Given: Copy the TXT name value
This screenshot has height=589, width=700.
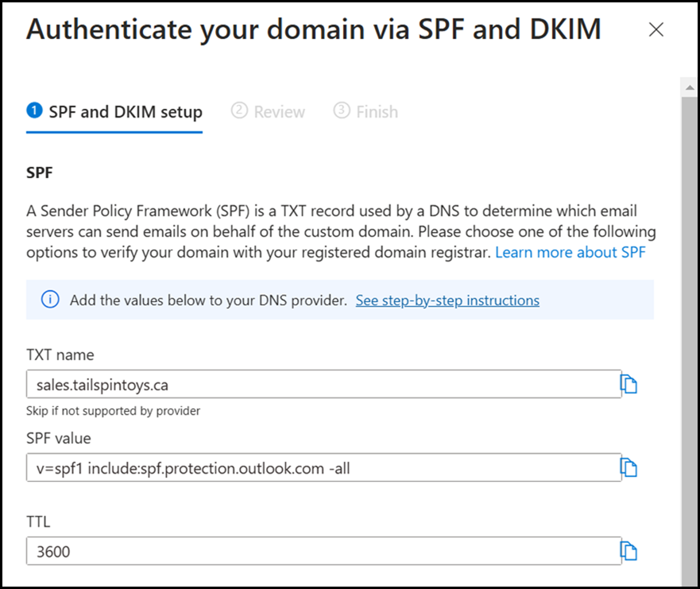Looking at the screenshot, I should 629,385.
